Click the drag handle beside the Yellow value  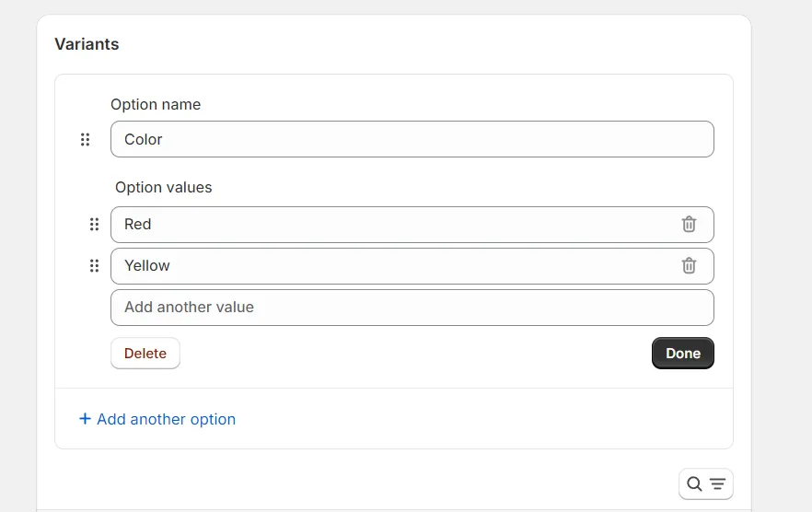click(x=94, y=266)
